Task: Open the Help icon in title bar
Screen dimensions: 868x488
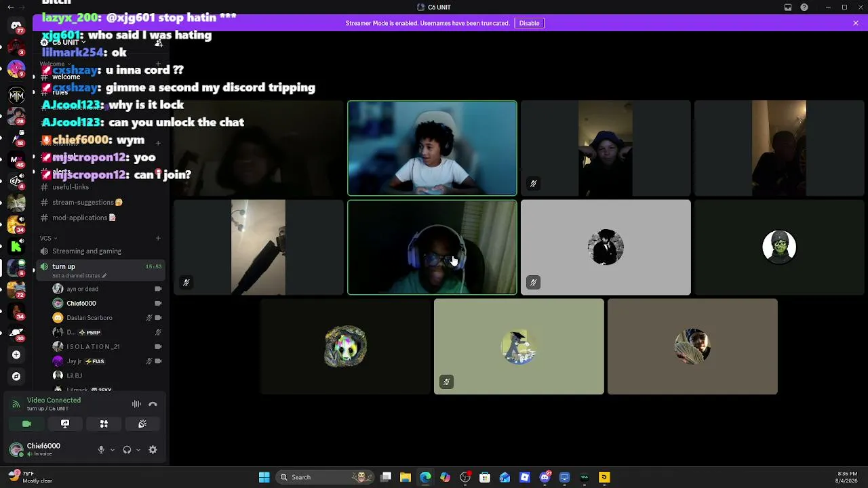Action: [804, 7]
